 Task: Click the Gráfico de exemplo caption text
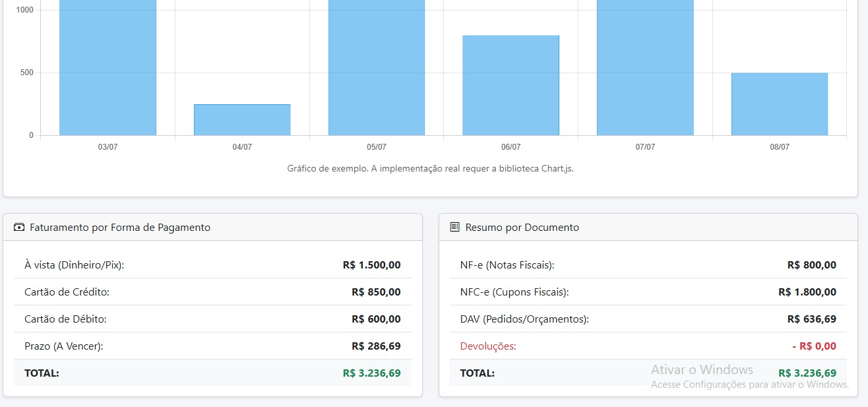point(430,168)
